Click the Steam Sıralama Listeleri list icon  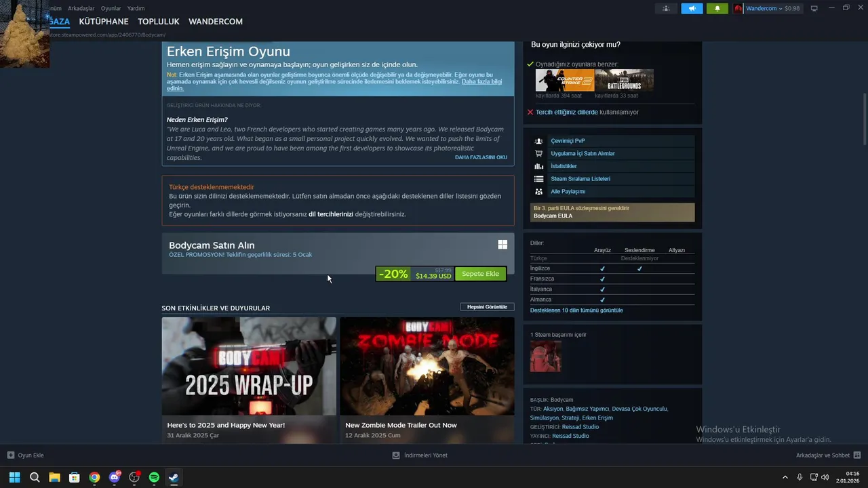[538, 179]
